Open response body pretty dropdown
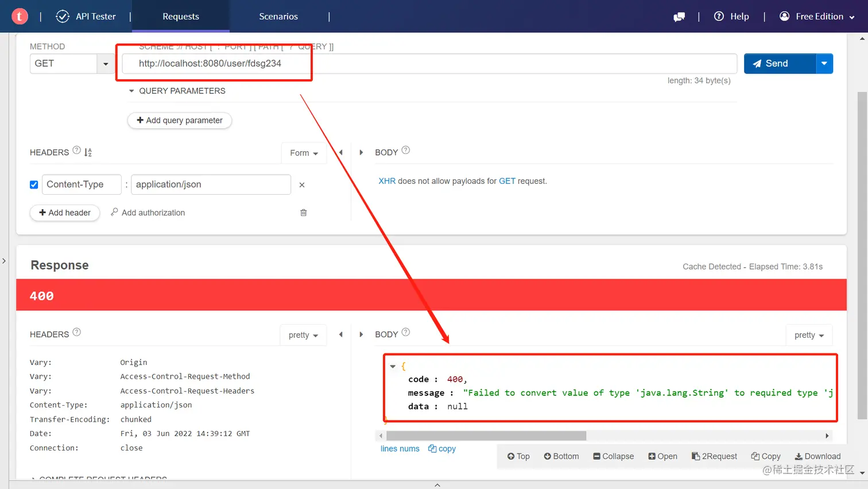Screen dimensions: 868x489 pos(809,335)
